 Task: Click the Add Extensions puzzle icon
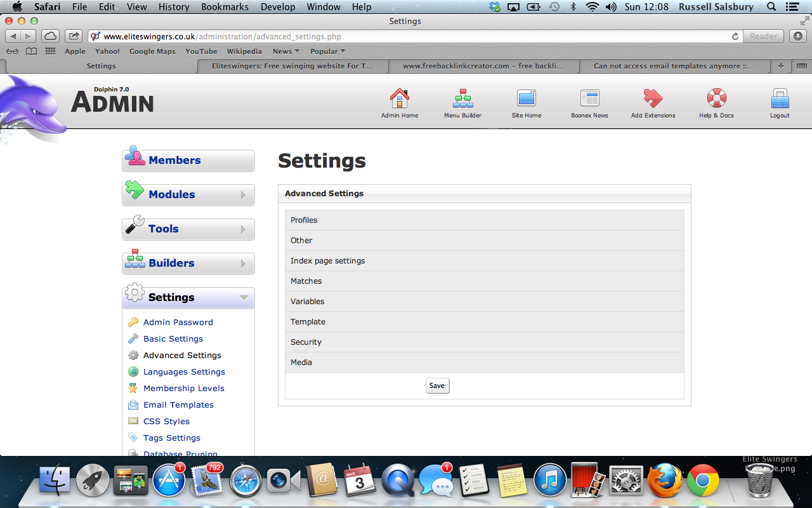coord(653,99)
